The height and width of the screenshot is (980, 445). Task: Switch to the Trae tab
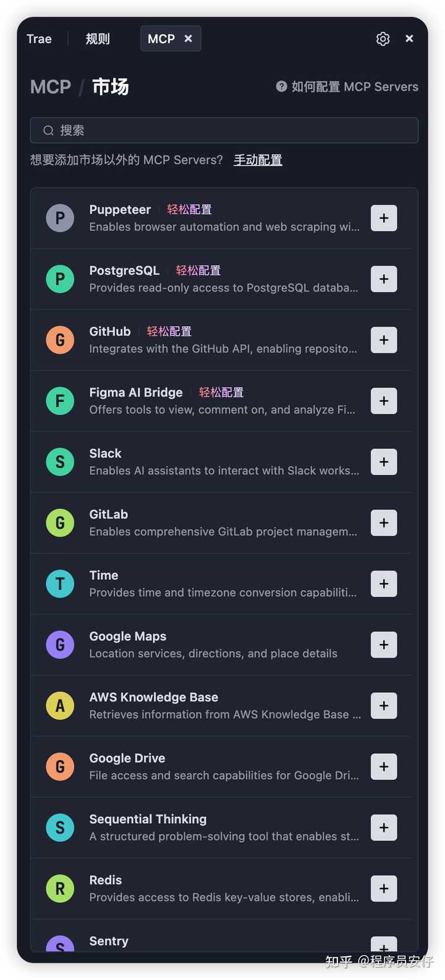39,39
